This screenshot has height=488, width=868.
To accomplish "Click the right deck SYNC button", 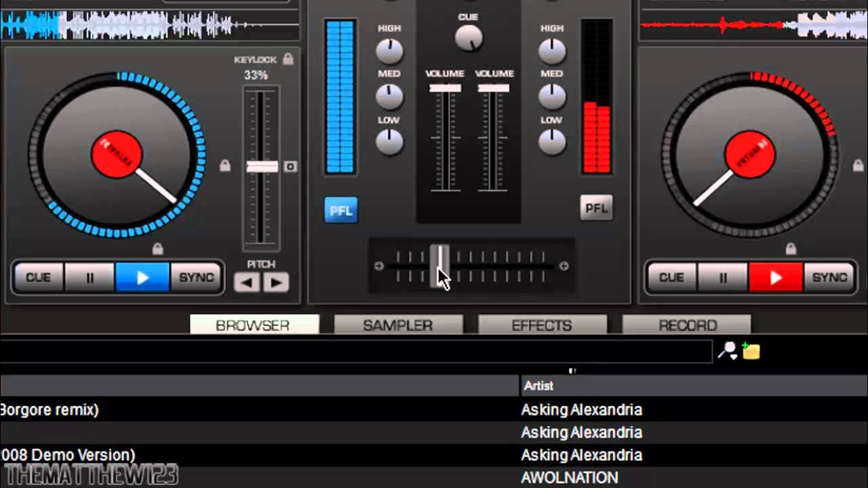I will [x=830, y=278].
